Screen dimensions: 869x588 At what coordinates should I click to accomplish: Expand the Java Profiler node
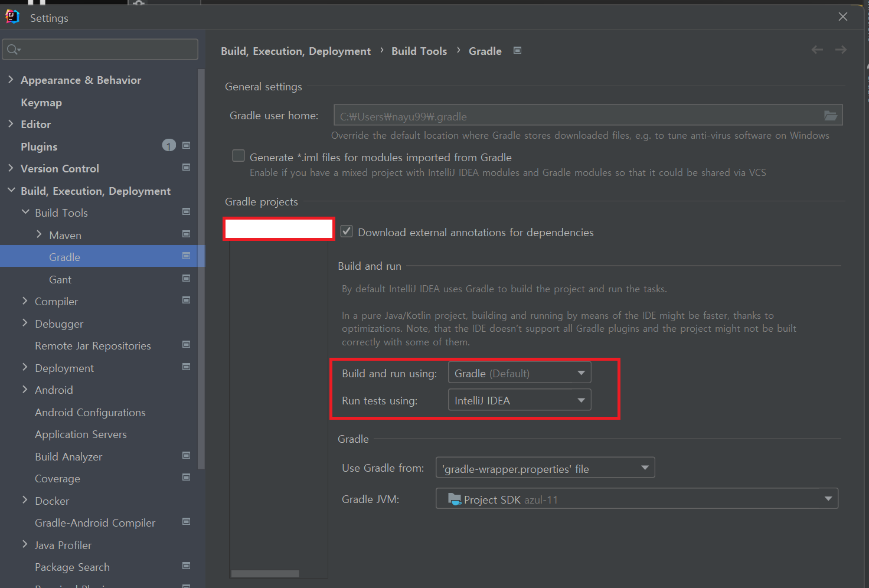[x=25, y=544]
